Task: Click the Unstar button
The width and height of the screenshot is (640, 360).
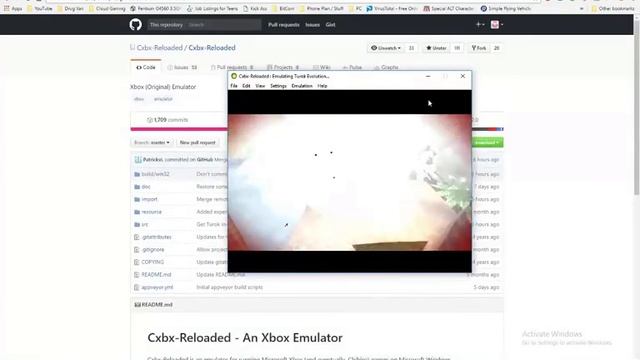Action: (x=436, y=48)
